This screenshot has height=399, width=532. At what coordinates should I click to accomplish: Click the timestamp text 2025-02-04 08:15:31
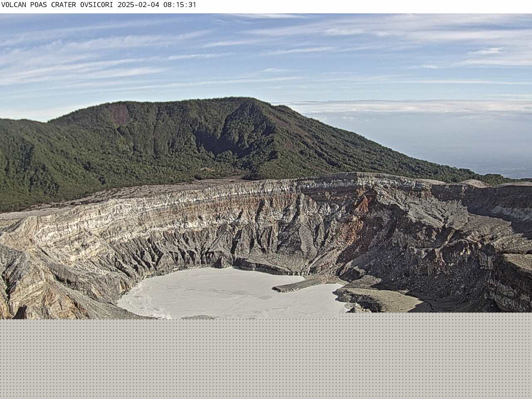157,5
